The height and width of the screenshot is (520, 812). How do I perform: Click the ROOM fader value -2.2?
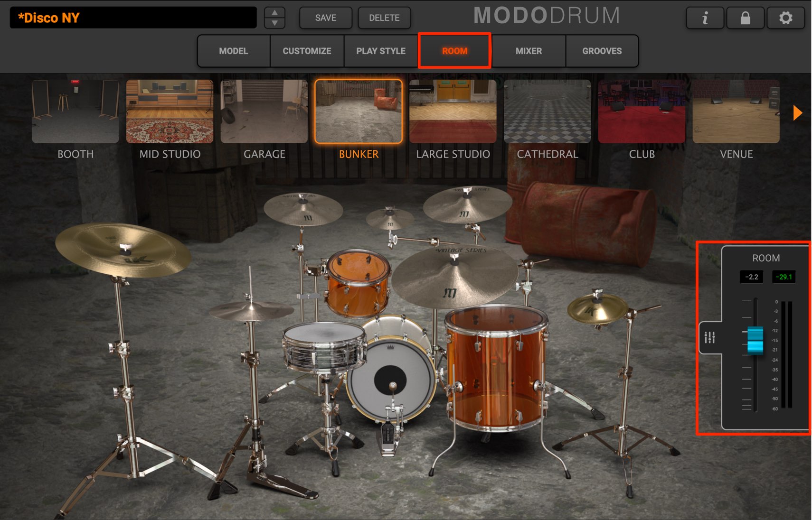[752, 277]
